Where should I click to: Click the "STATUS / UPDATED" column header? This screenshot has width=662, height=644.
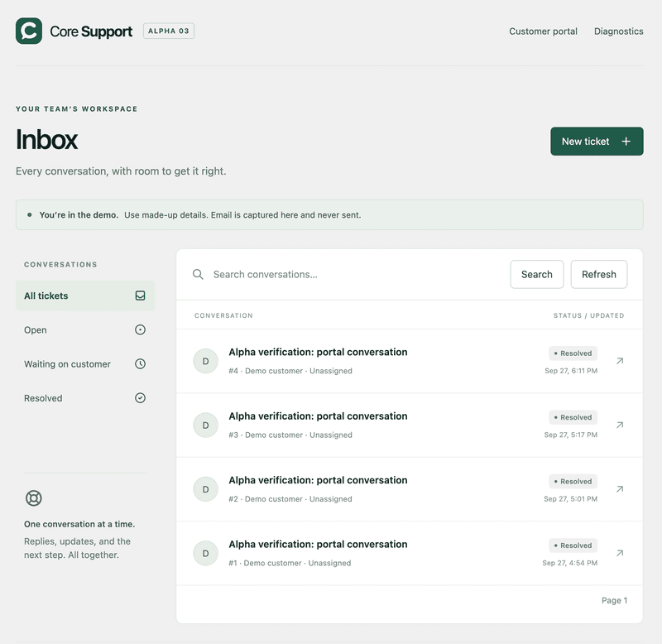click(588, 315)
